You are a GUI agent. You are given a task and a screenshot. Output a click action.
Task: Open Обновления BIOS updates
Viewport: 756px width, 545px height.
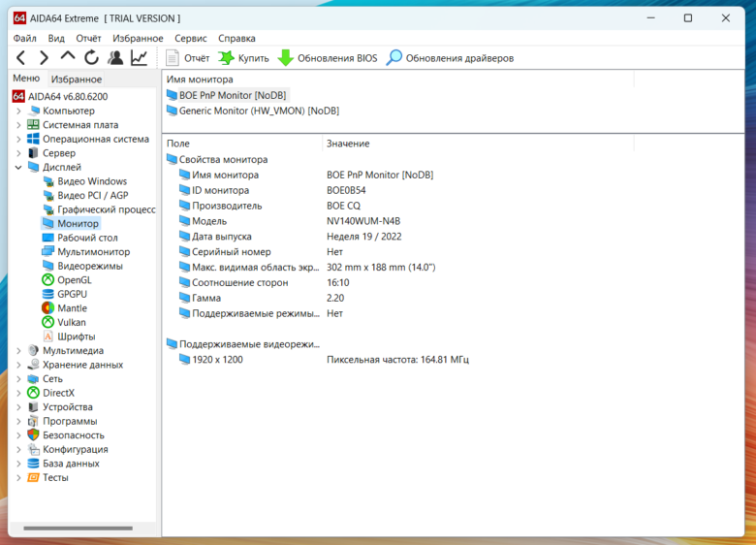click(328, 58)
